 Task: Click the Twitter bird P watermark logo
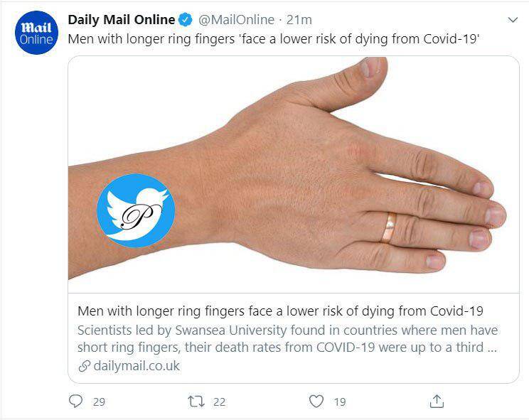click(136, 210)
